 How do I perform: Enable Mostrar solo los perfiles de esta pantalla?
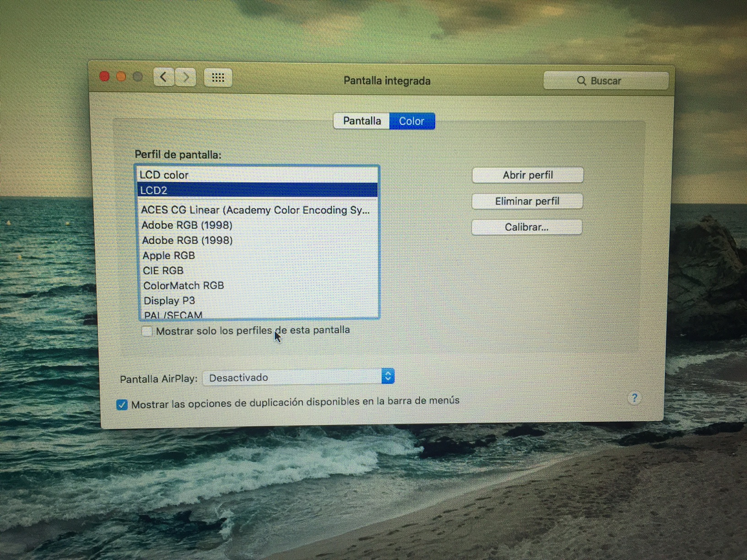point(147,331)
